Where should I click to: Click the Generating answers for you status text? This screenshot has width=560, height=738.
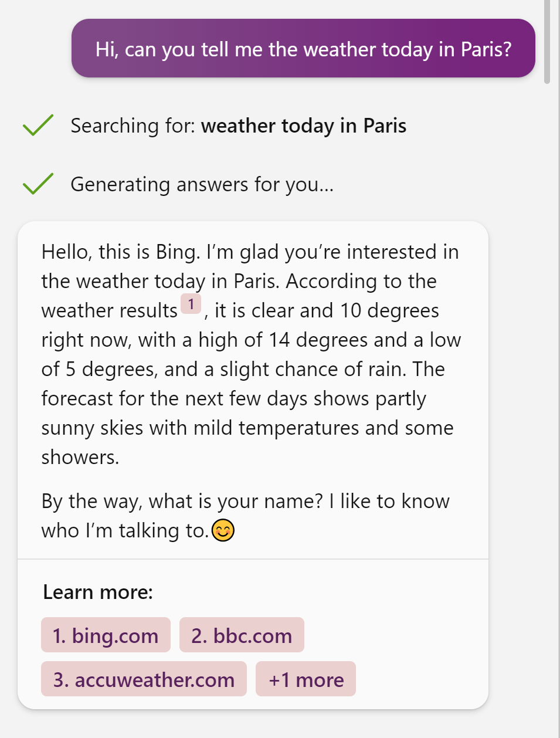[x=202, y=184]
